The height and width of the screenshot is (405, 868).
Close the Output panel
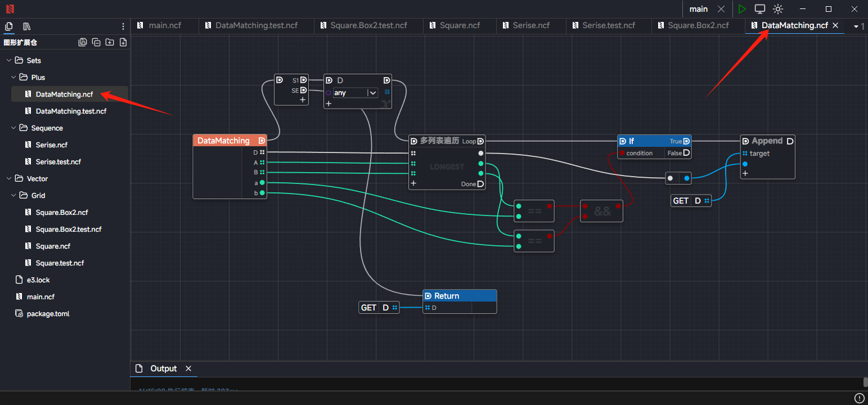(x=188, y=368)
